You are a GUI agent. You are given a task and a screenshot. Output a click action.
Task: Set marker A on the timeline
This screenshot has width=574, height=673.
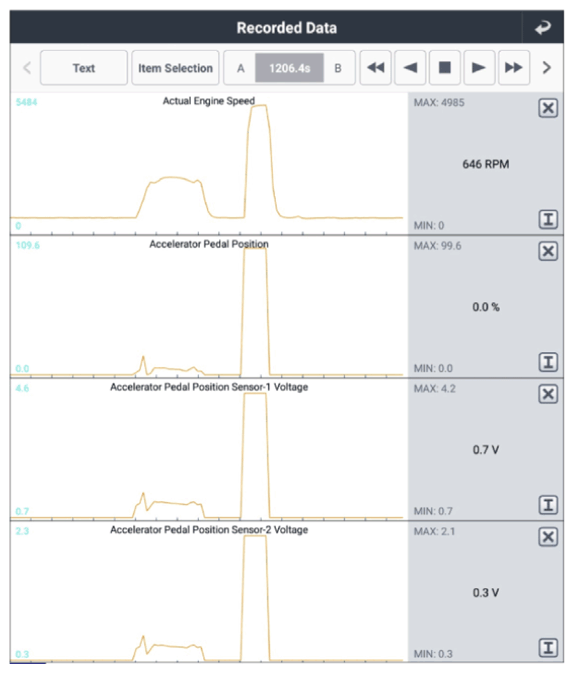point(240,68)
